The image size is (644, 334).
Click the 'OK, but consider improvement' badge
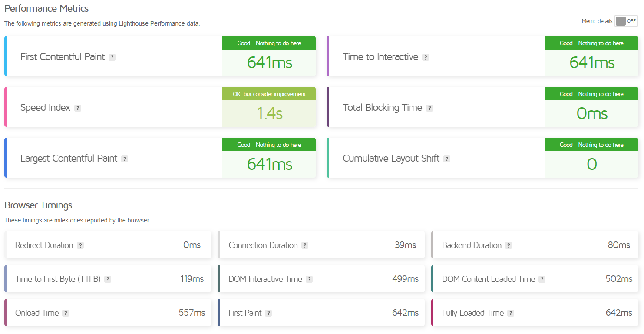pyautogui.click(x=269, y=94)
